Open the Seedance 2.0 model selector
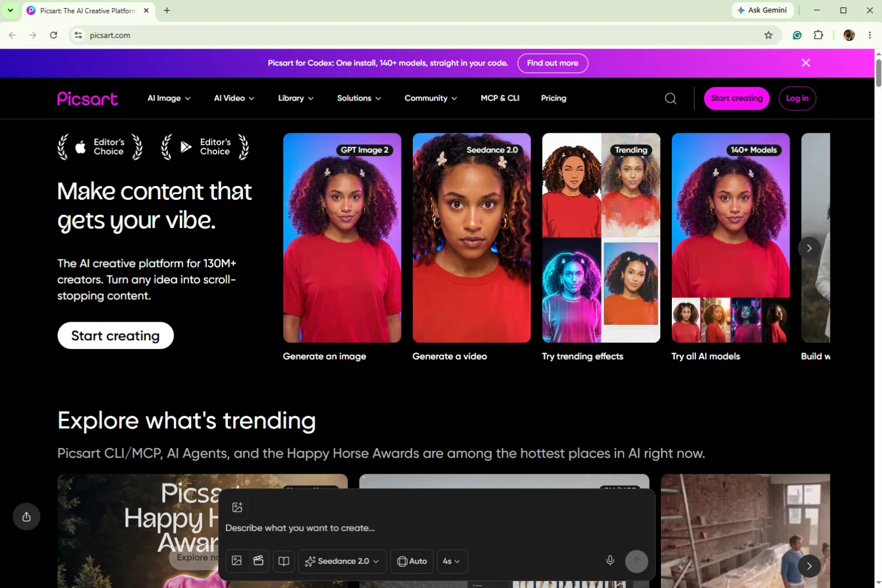Image resolution: width=882 pixels, height=588 pixels. (x=342, y=561)
